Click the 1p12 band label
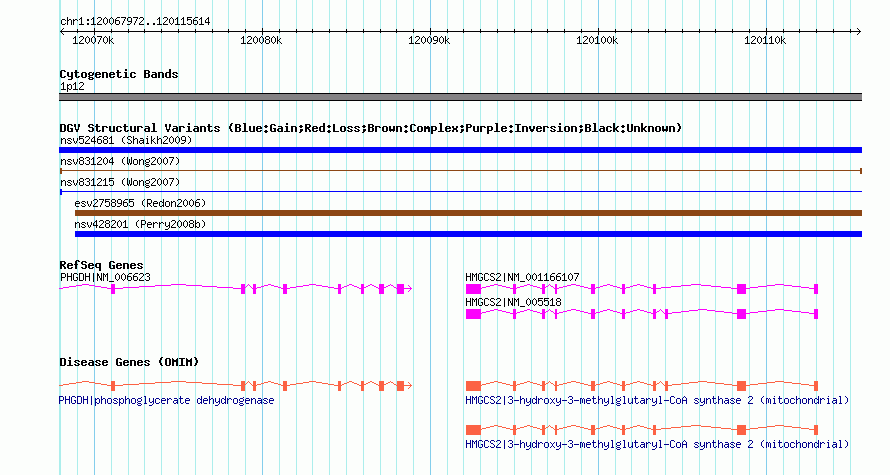The image size is (890, 475). 72,87
